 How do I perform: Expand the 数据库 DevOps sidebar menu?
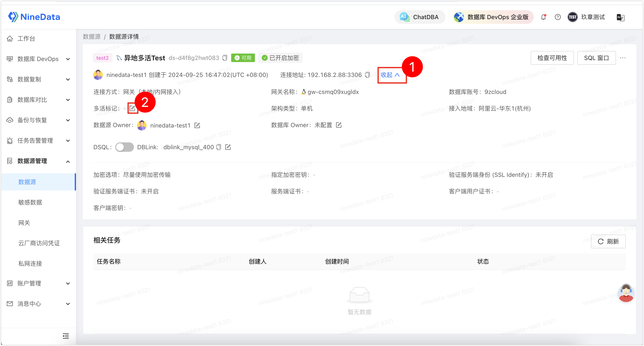pyautogui.click(x=38, y=59)
